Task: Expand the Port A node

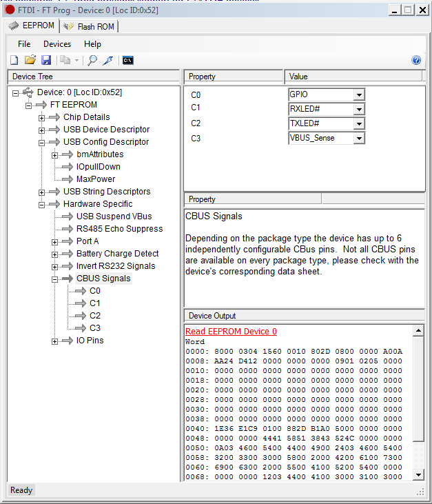Action: point(55,242)
